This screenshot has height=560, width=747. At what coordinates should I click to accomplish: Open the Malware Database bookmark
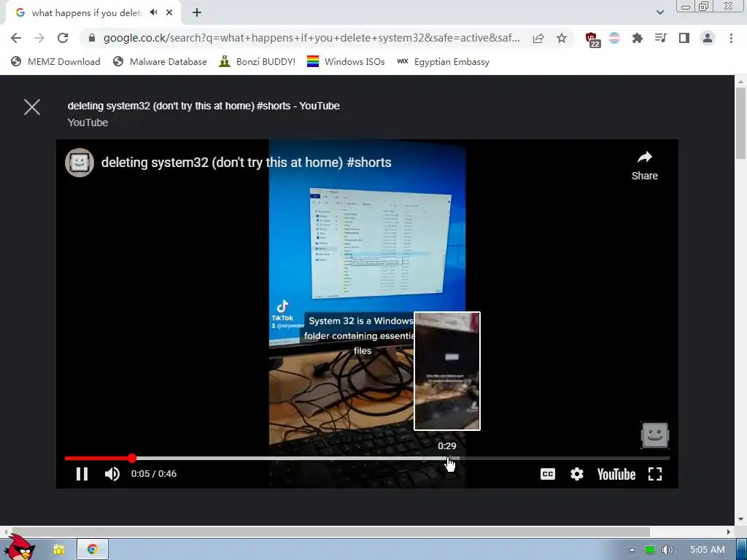[160, 61]
